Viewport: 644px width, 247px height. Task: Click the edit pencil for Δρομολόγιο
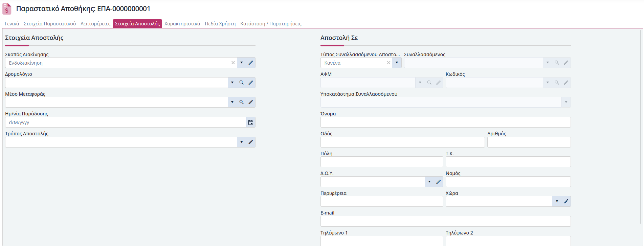pyautogui.click(x=251, y=83)
